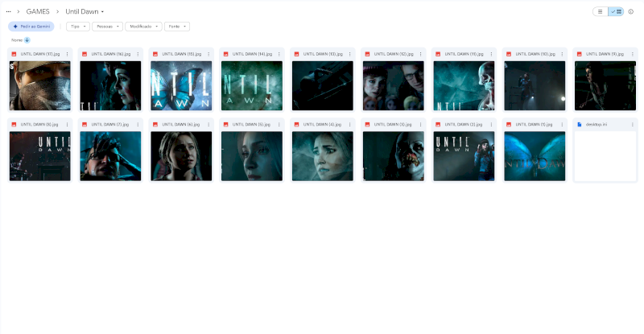Click the file name UNTIL DAWN (5).jpg
Image resolution: width=644 pixels, height=334 pixels.
(251, 125)
